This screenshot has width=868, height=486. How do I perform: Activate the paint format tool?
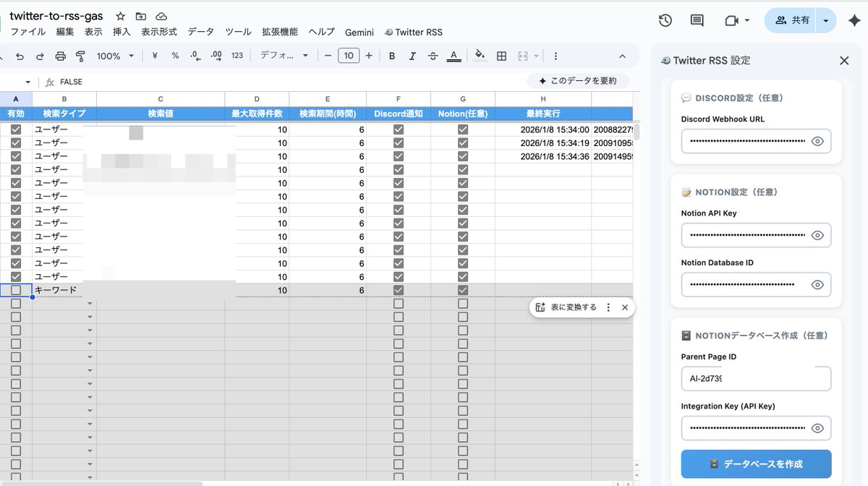(80, 56)
